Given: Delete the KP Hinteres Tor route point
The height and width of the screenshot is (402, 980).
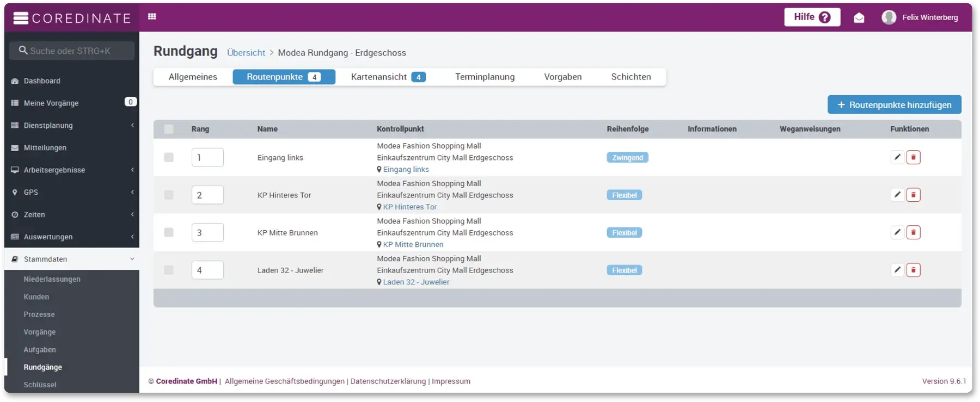Looking at the screenshot, I should [x=913, y=195].
